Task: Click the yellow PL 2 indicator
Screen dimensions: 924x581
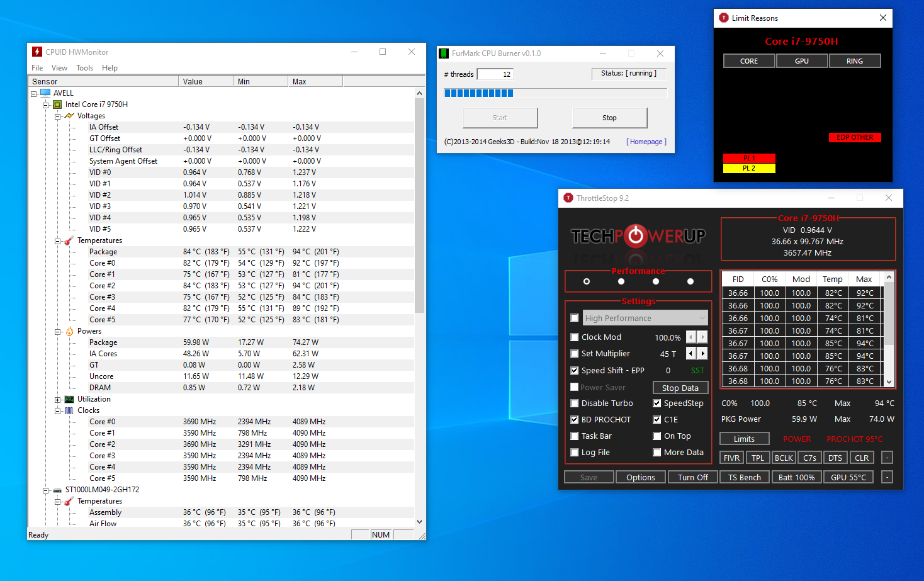Action: click(749, 168)
